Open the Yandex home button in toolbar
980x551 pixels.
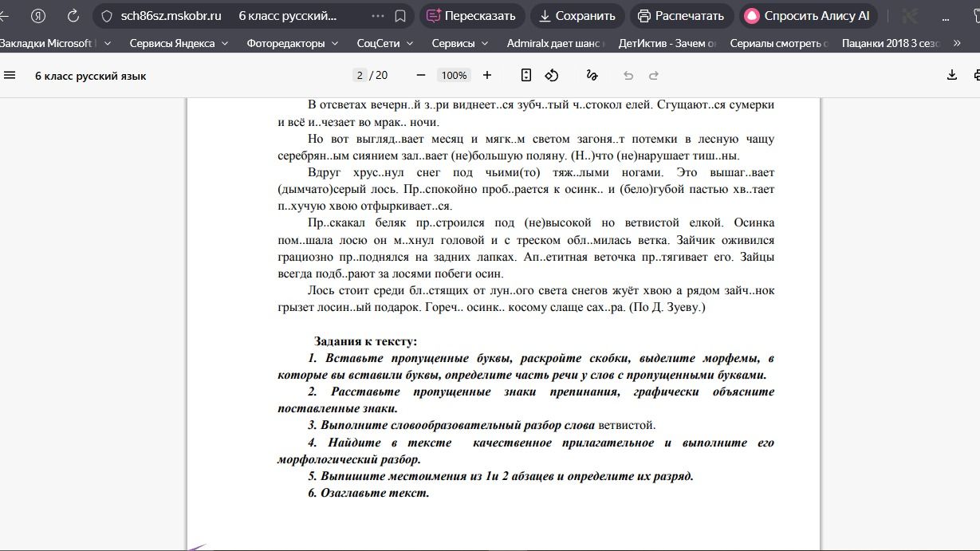pos(38,16)
